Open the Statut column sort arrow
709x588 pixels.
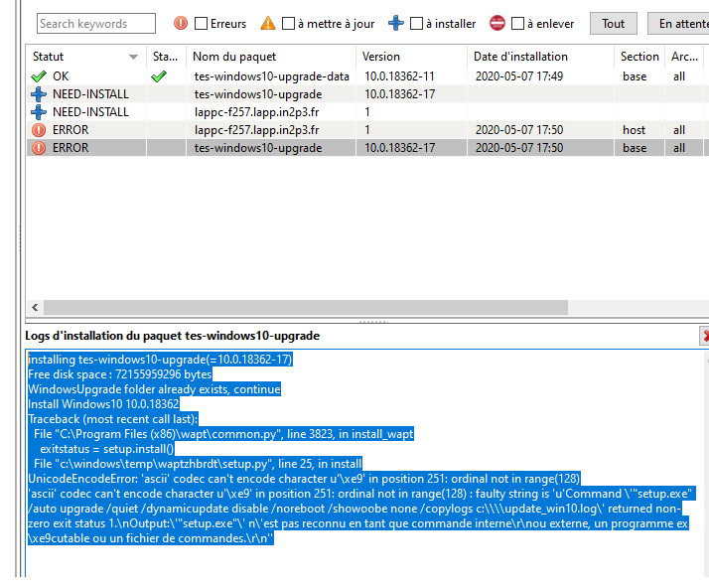coord(133,57)
